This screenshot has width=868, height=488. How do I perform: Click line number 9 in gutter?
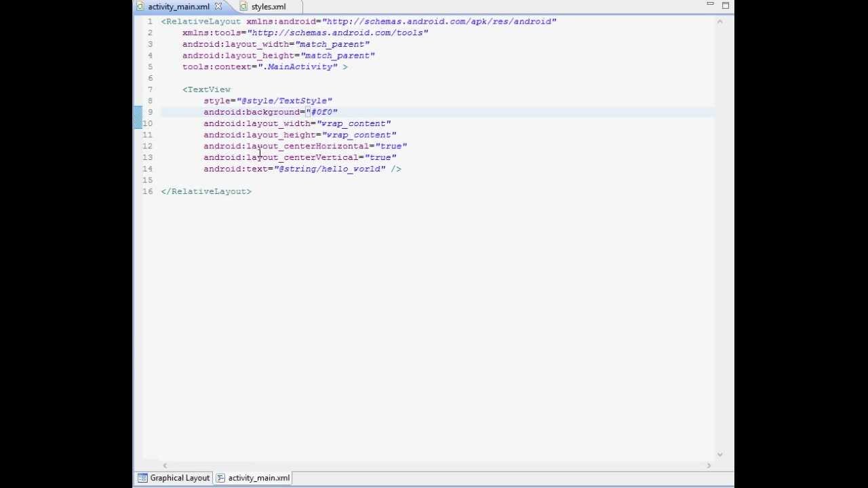pyautogui.click(x=150, y=112)
